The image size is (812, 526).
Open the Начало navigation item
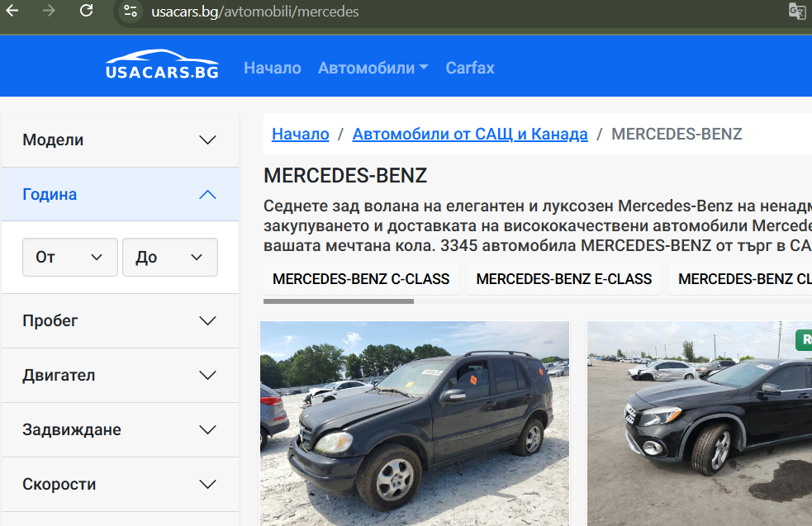[x=273, y=68]
